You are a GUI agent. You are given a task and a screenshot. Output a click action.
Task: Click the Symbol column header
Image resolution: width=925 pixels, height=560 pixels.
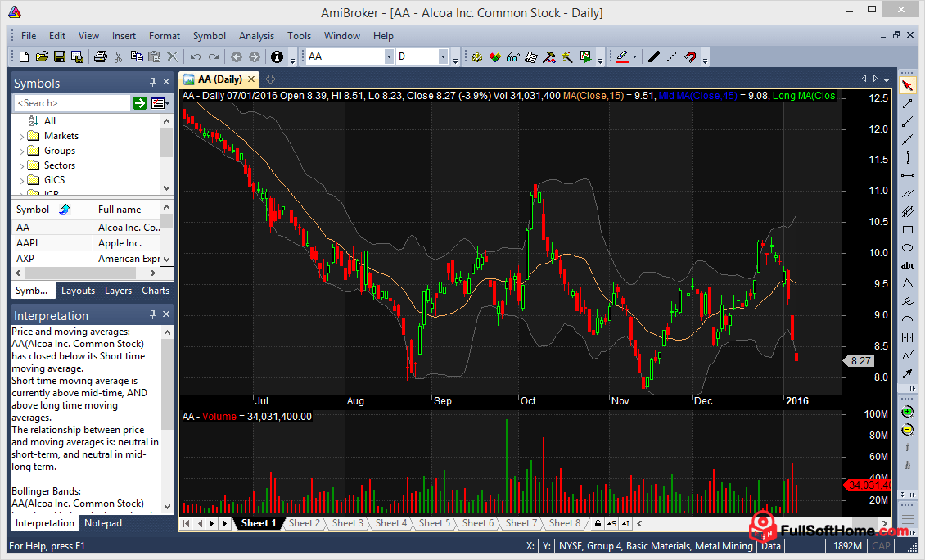52,210
